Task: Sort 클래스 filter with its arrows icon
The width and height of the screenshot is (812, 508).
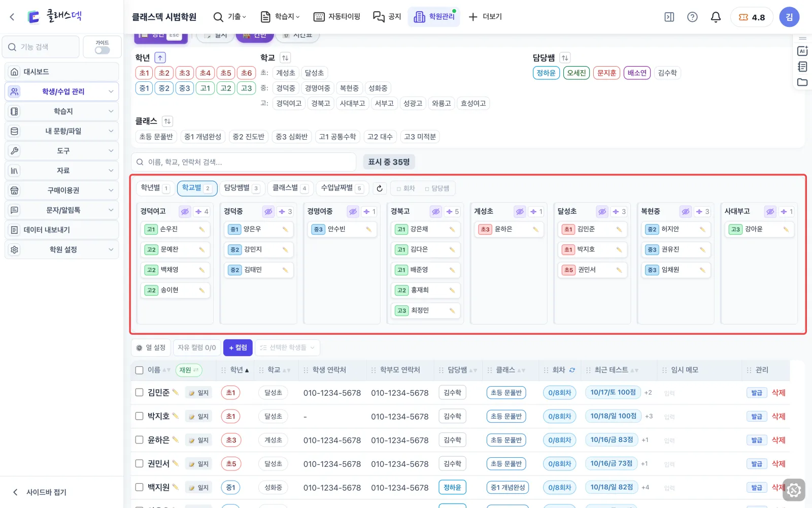Action: (x=167, y=121)
